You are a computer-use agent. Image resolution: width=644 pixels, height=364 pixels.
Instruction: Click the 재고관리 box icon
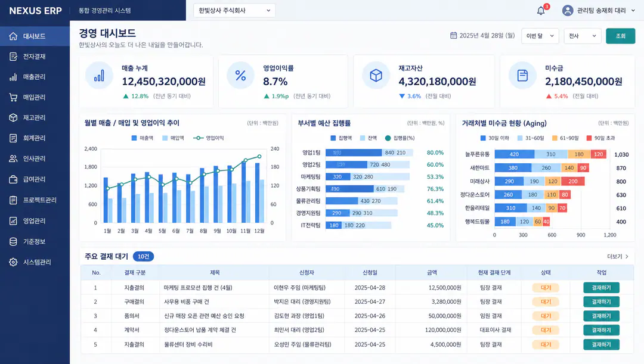[13, 118]
